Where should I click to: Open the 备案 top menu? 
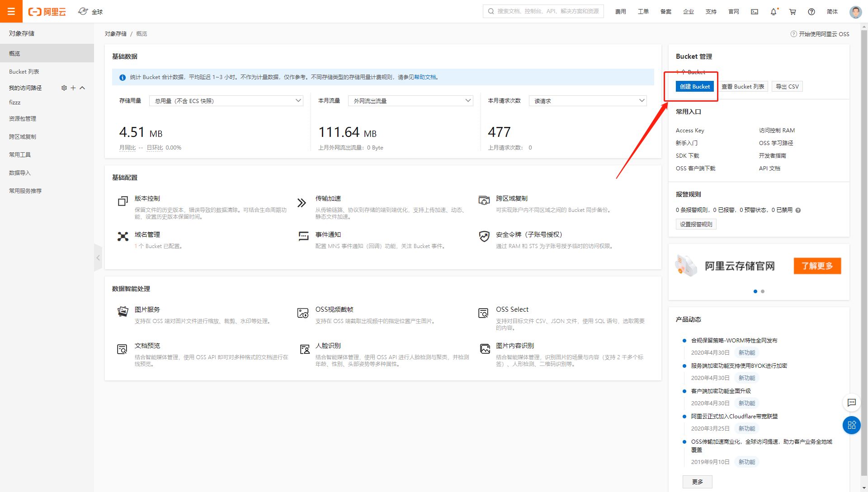666,12
